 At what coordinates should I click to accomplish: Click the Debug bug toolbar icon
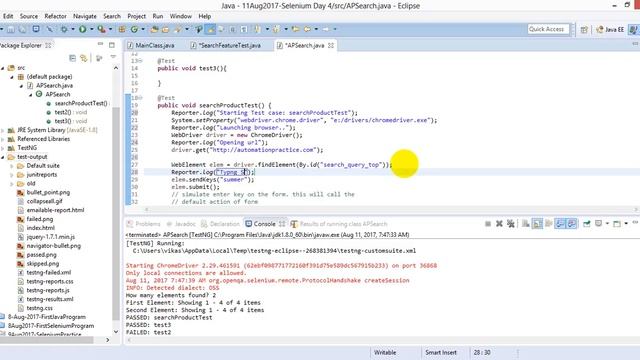point(64,29)
